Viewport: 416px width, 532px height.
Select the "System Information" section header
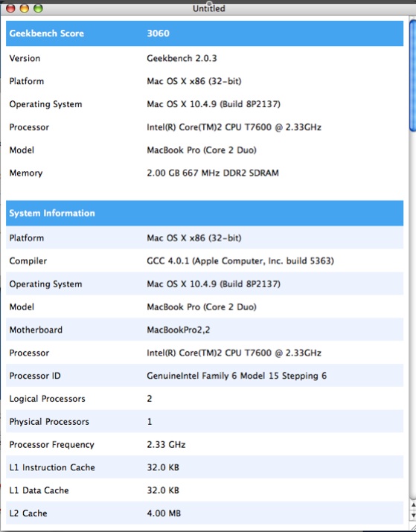click(52, 213)
